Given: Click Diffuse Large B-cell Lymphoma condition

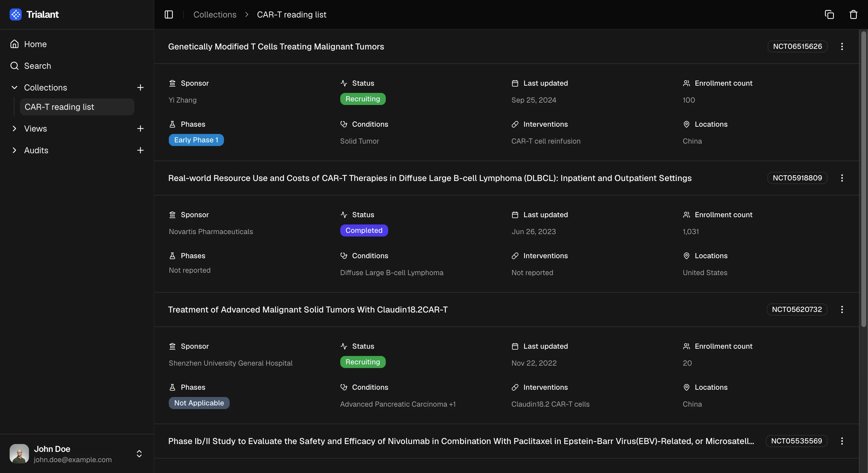Looking at the screenshot, I should click(392, 273).
